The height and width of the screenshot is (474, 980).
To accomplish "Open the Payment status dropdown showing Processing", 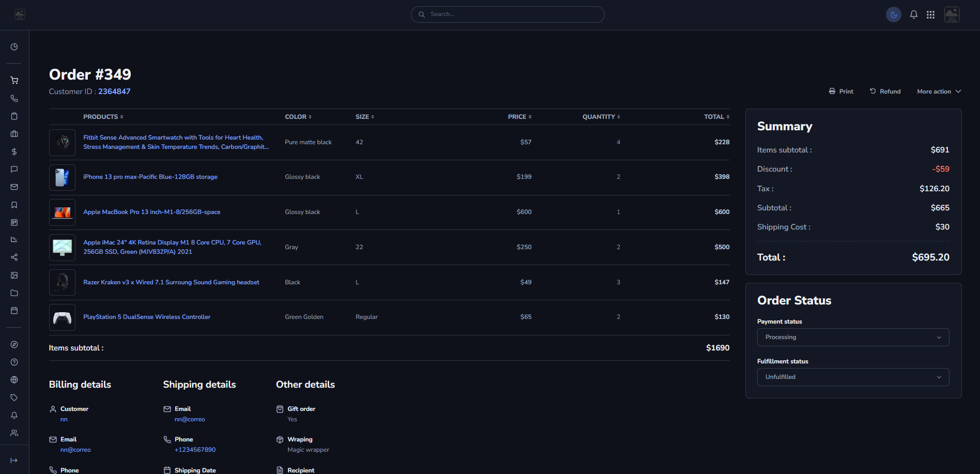I will click(x=853, y=338).
